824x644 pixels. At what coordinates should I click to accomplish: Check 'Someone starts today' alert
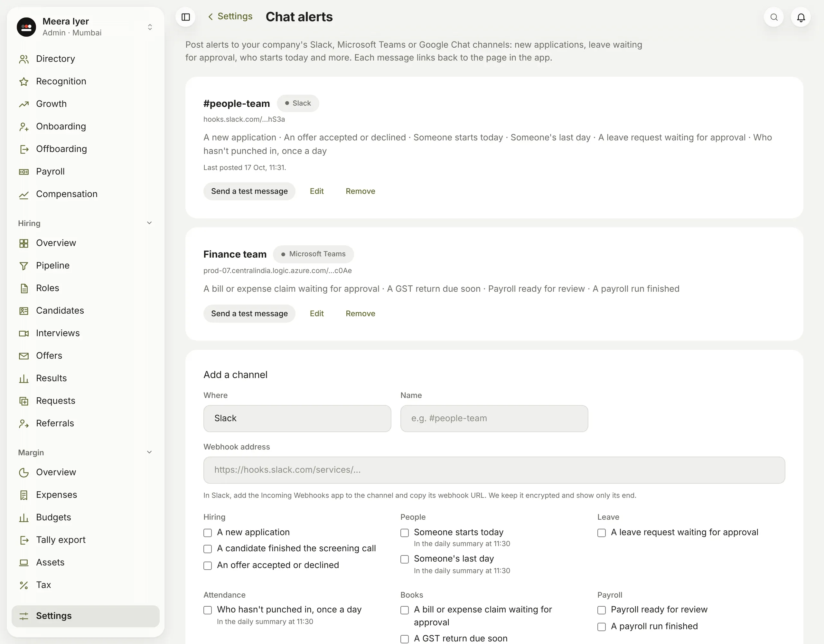(x=405, y=533)
